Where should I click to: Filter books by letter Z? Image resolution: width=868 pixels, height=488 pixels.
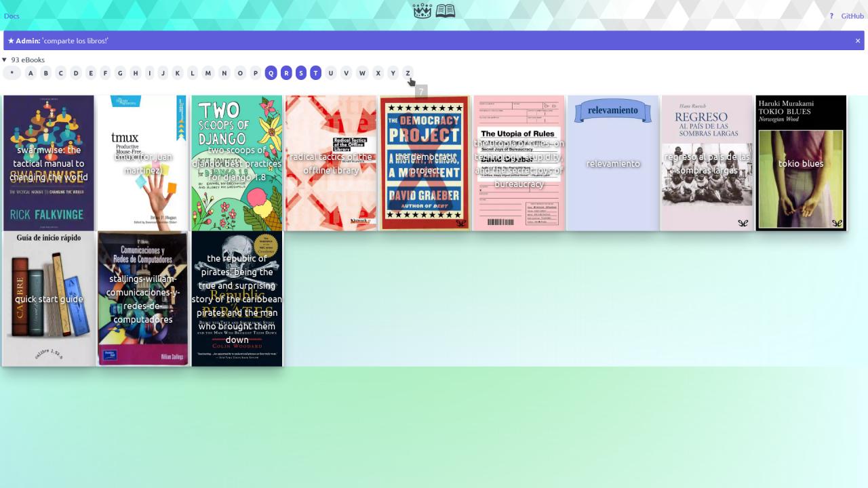(408, 73)
